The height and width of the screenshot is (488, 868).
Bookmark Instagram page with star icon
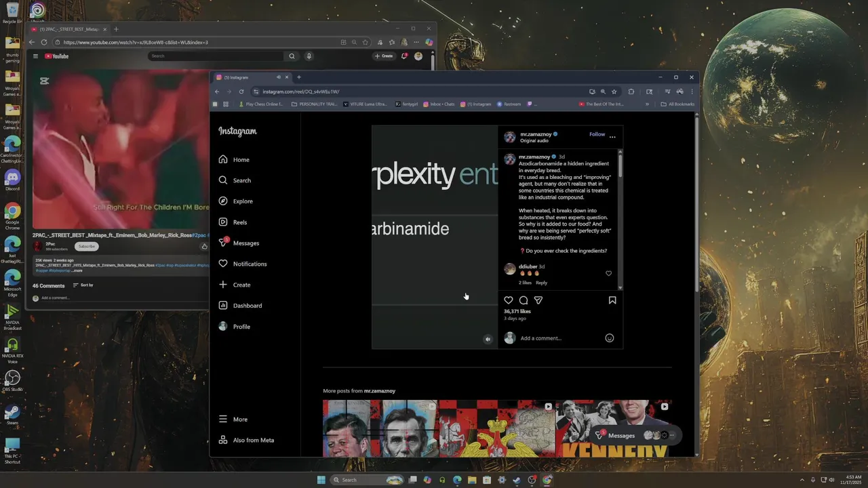pyautogui.click(x=614, y=91)
